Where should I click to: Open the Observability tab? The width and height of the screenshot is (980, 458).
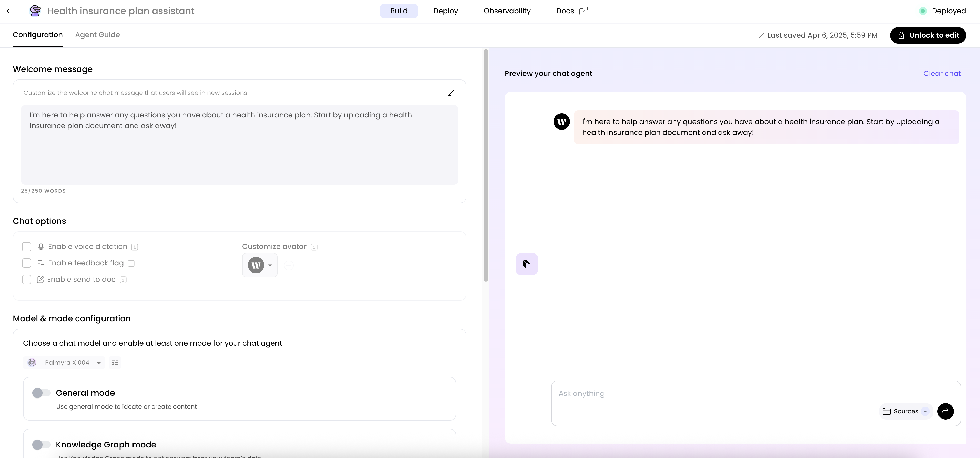pos(507,11)
